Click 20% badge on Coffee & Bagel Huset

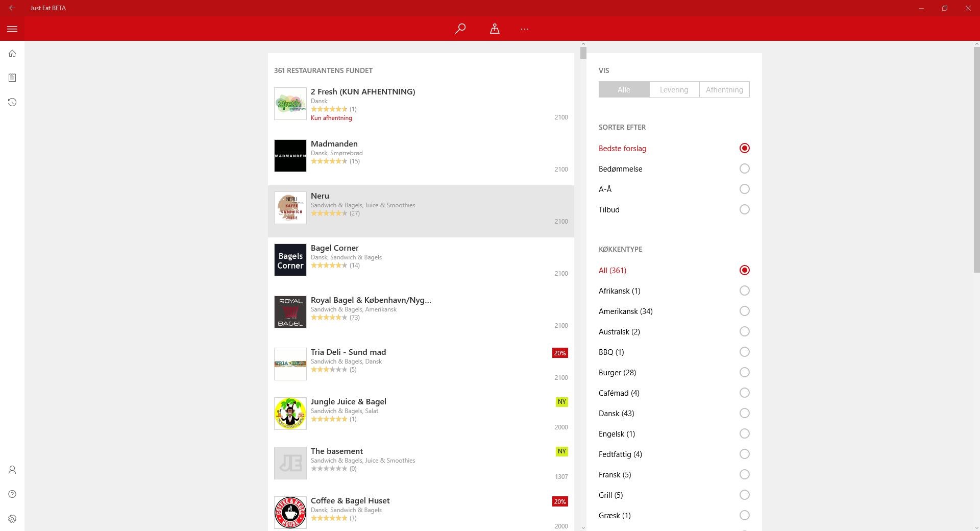(560, 501)
